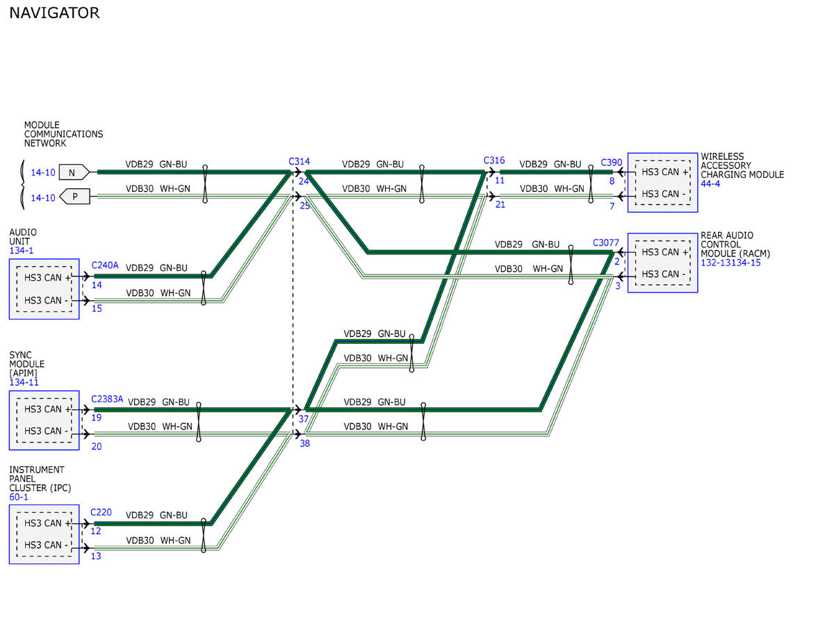Click pin 13 at connector C220

[96, 556]
